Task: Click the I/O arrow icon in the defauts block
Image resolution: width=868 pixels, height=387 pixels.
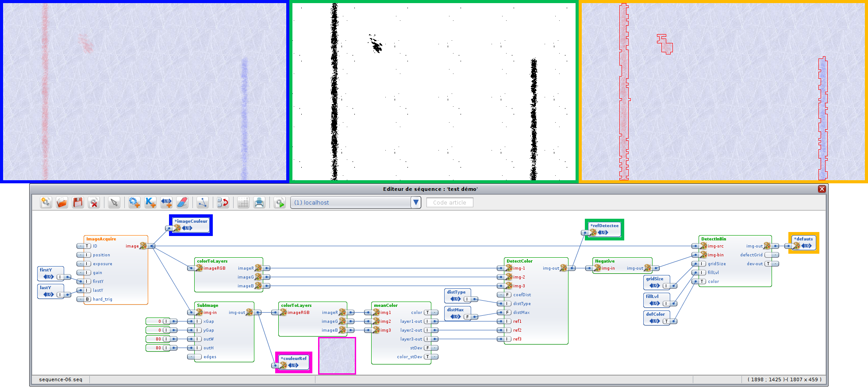Action: pyautogui.click(x=807, y=246)
